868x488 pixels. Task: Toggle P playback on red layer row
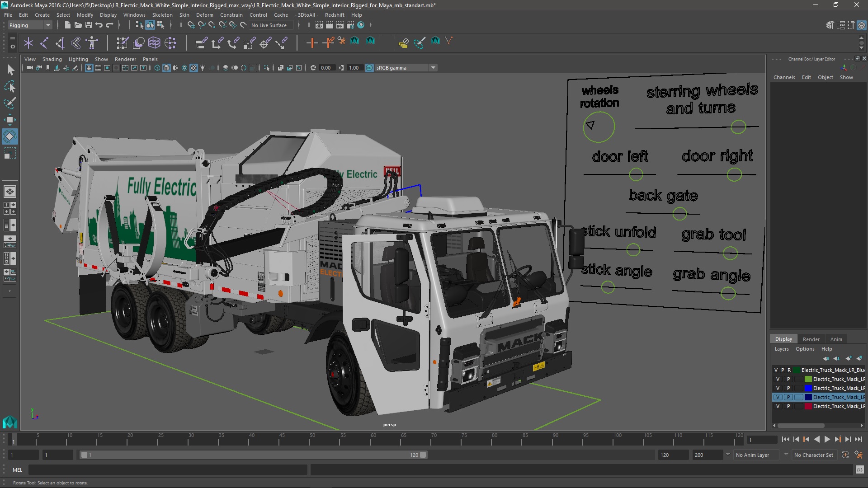pos(788,406)
